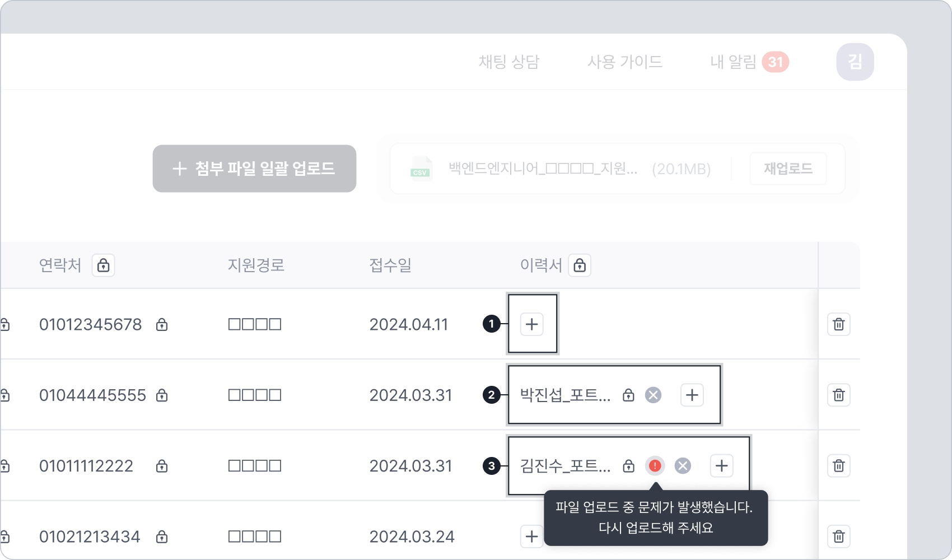
Task: Remove the 박진섭_포트 file with X icon
Action: click(x=653, y=395)
